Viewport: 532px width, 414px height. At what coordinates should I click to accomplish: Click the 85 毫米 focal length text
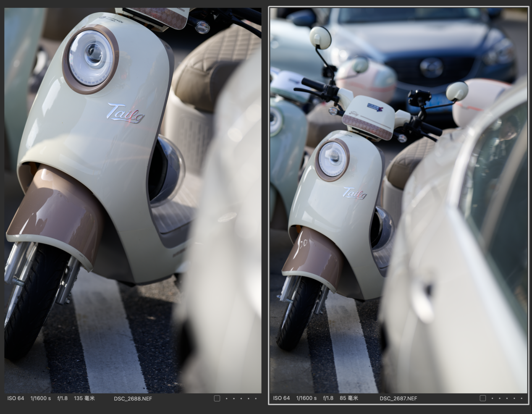[349, 398]
